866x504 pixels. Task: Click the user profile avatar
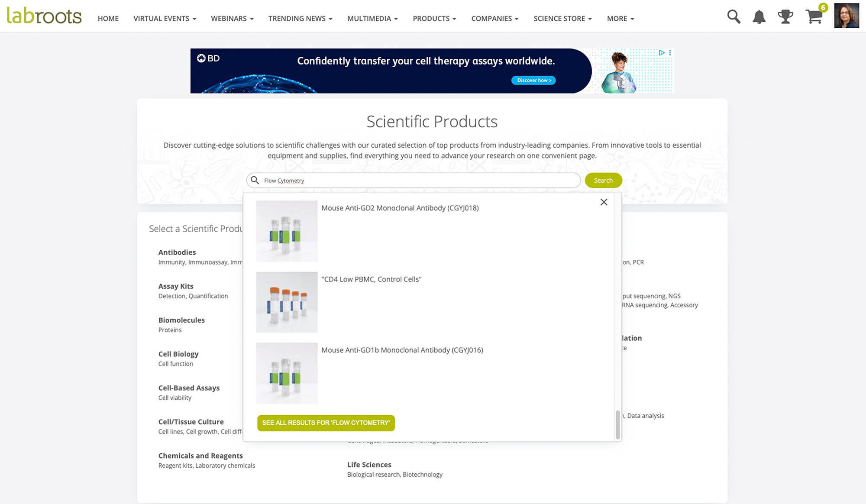847,16
